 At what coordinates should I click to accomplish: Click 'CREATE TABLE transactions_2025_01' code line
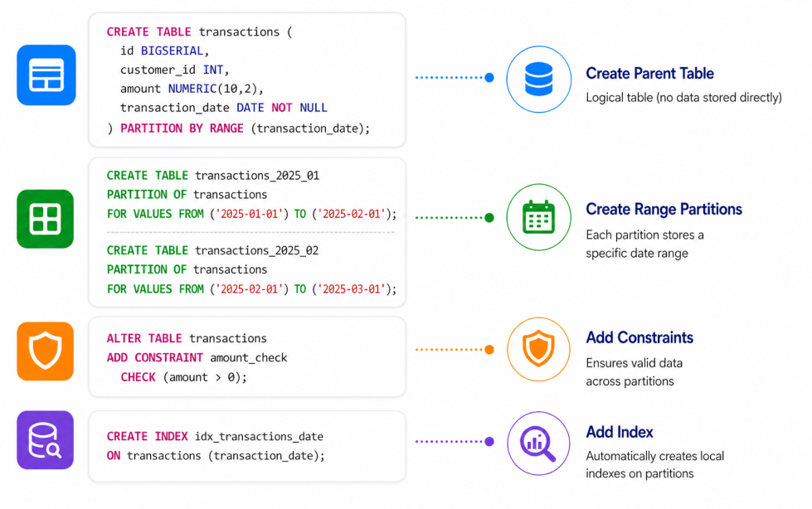tap(213, 176)
